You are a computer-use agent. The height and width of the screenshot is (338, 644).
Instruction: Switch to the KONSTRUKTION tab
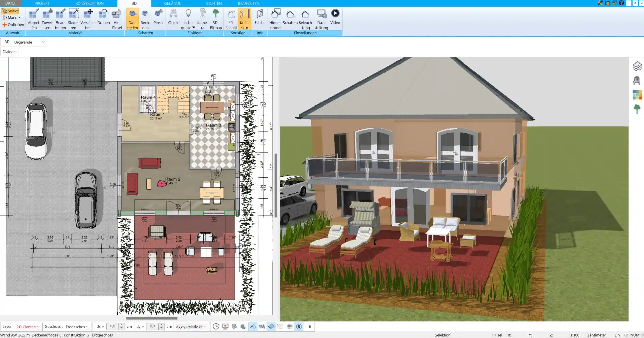[89, 3]
